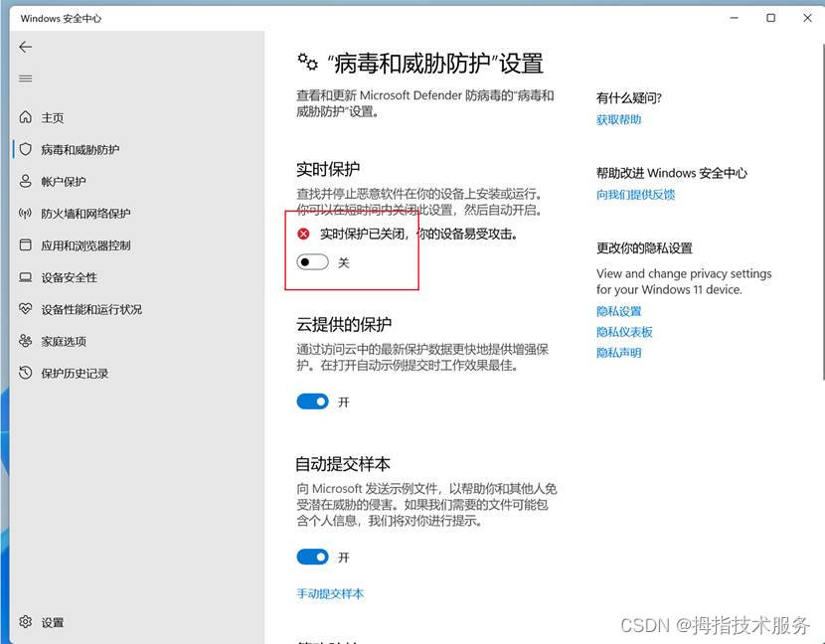
Task: Turn off the 云提供的保护 toggle
Action: pyautogui.click(x=312, y=402)
